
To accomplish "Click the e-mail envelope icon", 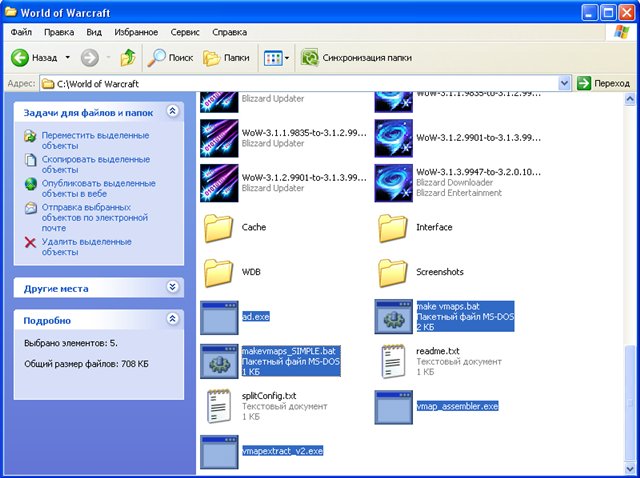I will [30, 208].
